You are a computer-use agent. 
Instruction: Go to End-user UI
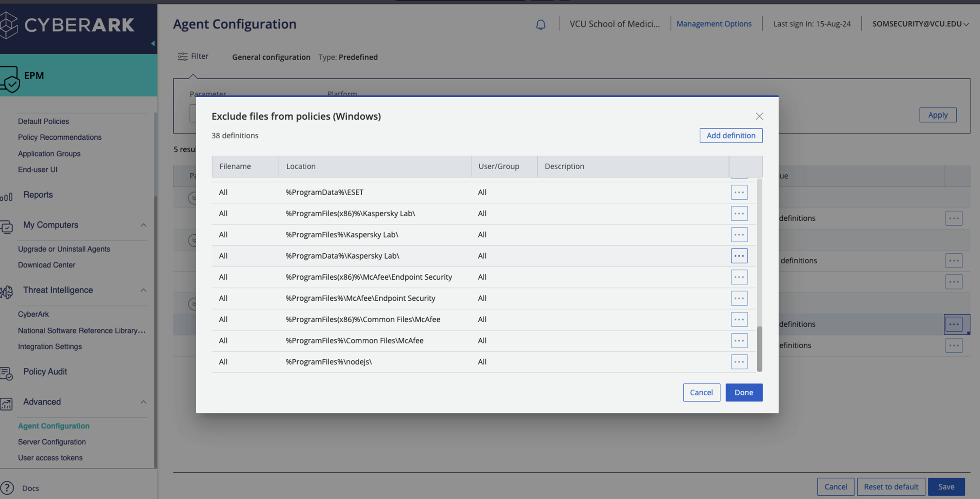coord(38,169)
